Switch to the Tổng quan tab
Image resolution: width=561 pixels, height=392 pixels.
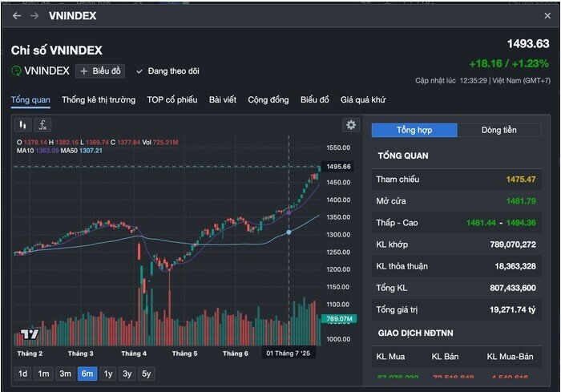pyautogui.click(x=30, y=100)
